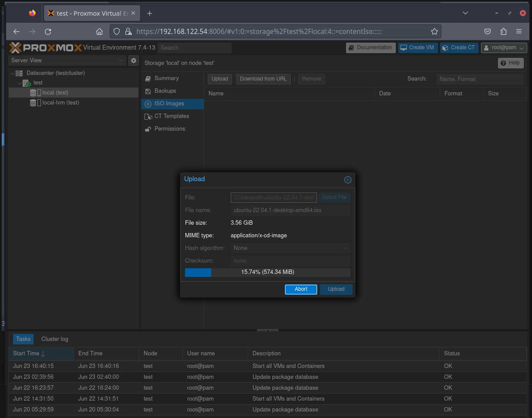
Task: Select the Tasks tab
Action: 23,339
